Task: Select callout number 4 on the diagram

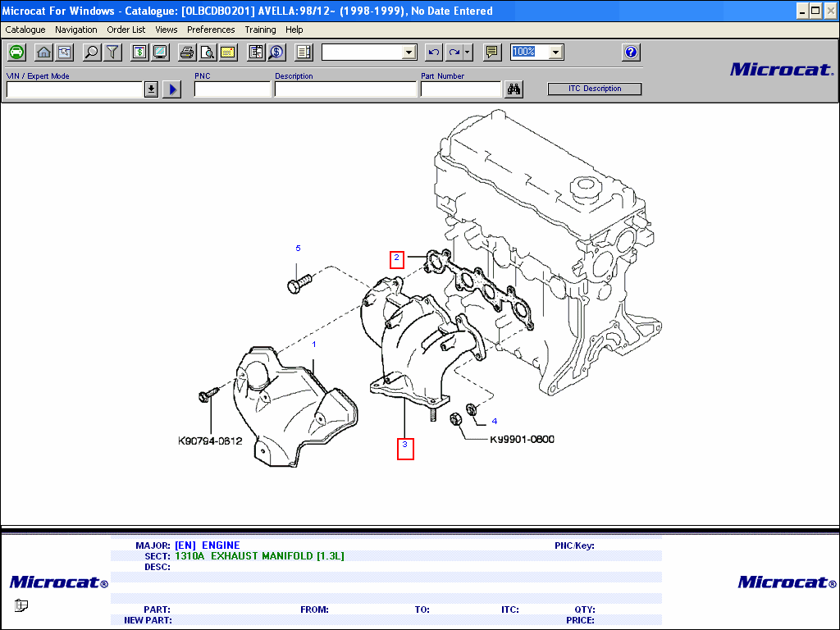Action: 495,421
